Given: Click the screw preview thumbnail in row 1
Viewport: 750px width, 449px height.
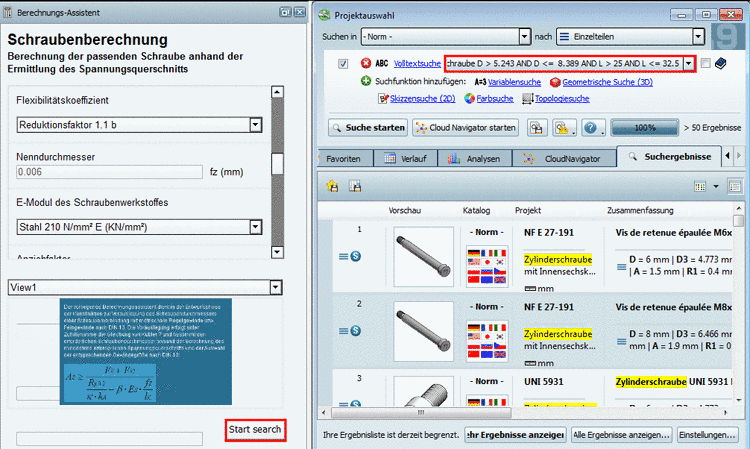Looking at the screenshot, I should pyautogui.click(x=423, y=257).
